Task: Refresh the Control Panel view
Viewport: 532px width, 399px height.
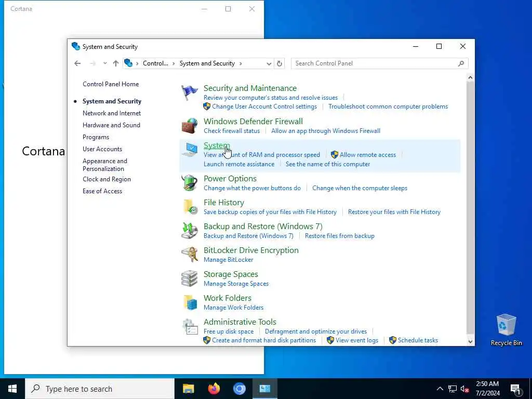Action: pyautogui.click(x=279, y=63)
